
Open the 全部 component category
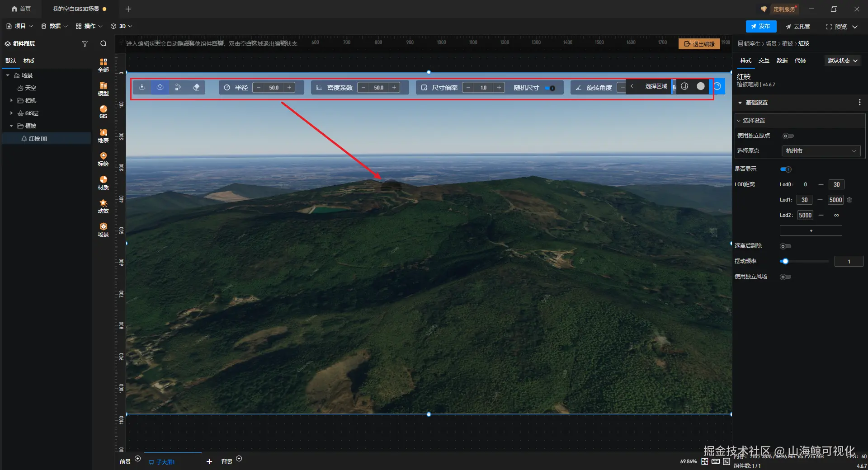pyautogui.click(x=104, y=65)
